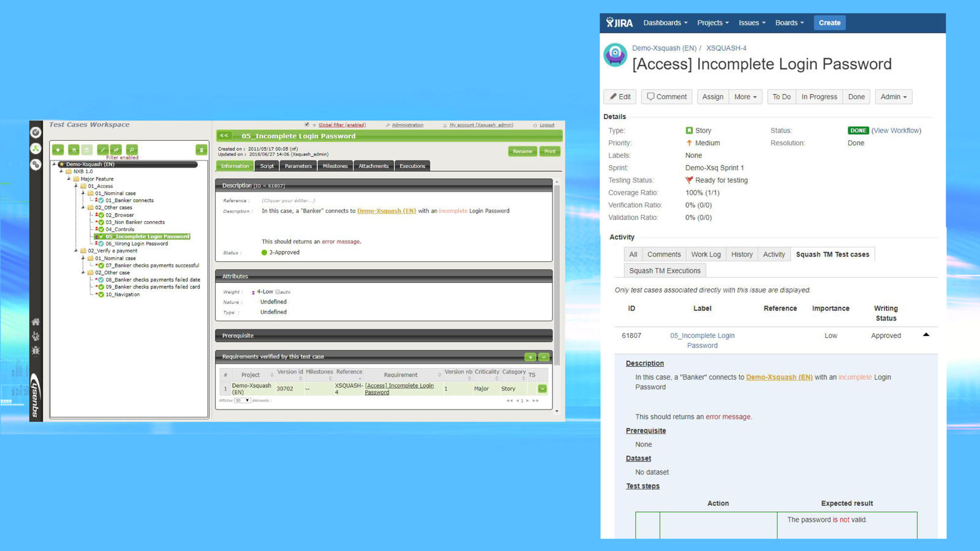Toggle the Global filter checkbox

click(x=307, y=125)
